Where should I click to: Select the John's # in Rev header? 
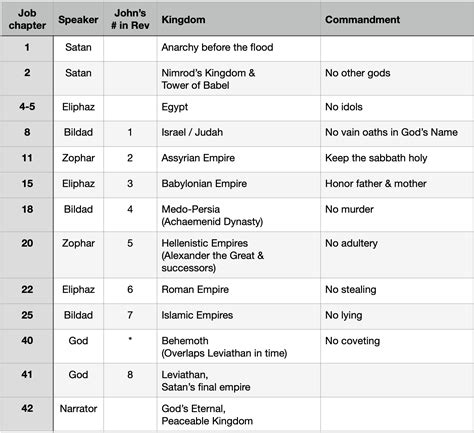(130, 19)
